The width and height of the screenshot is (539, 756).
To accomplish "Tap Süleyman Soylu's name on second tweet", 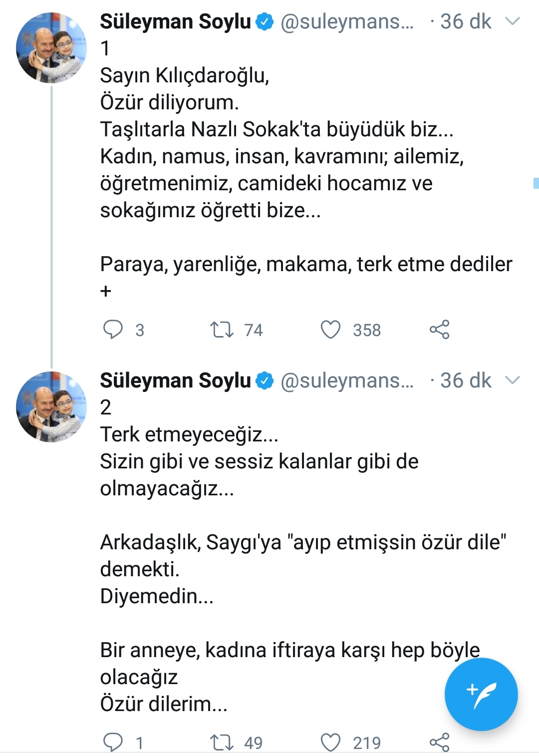I will [175, 380].
